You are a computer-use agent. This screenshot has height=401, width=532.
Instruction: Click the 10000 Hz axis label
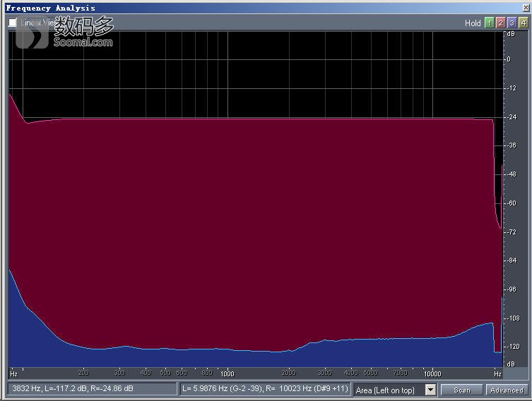pos(432,373)
